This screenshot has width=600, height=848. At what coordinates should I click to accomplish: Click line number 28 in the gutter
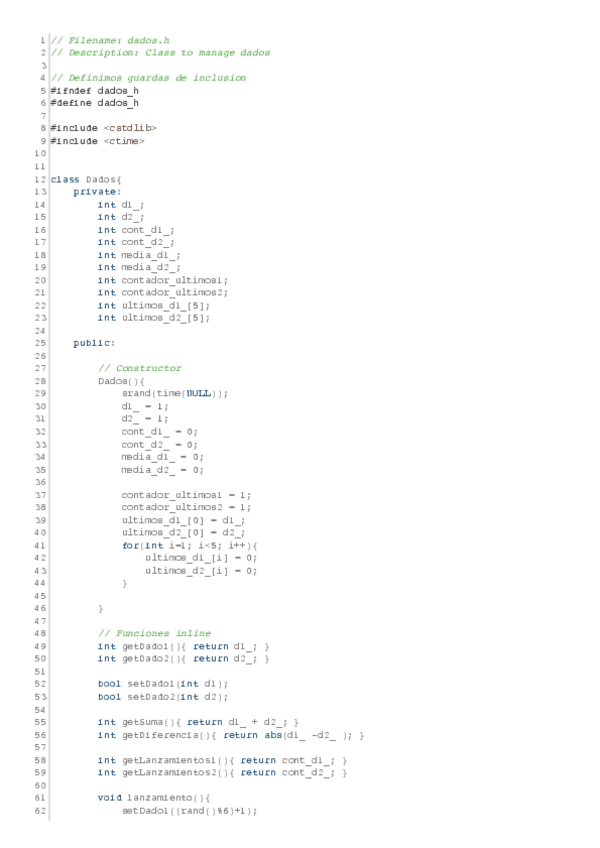(x=41, y=381)
